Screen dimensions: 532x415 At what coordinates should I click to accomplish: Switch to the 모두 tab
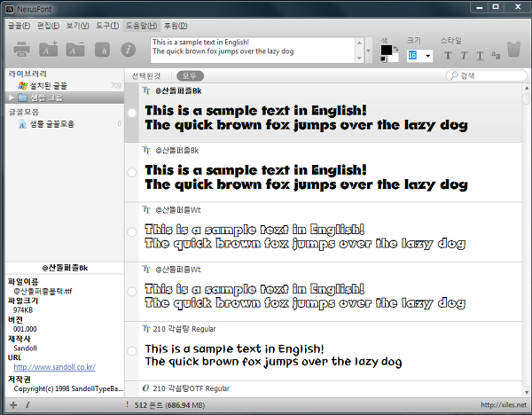pyautogui.click(x=190, y=75)
